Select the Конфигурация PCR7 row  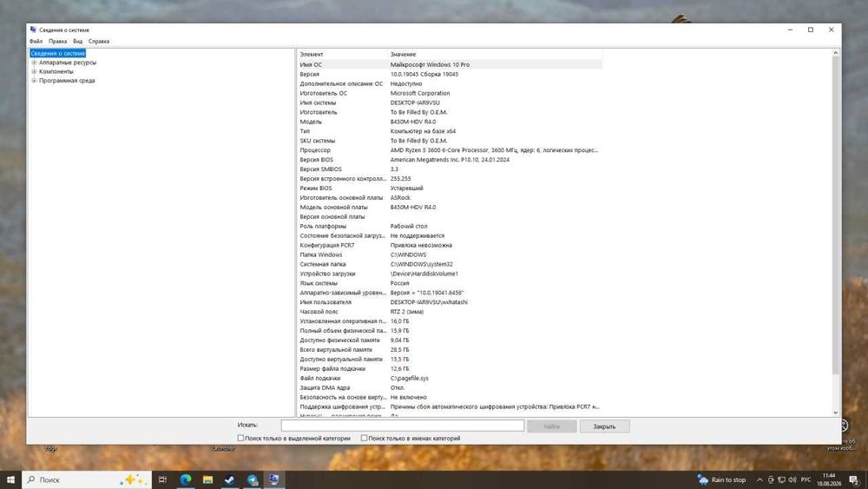point(450,245)
